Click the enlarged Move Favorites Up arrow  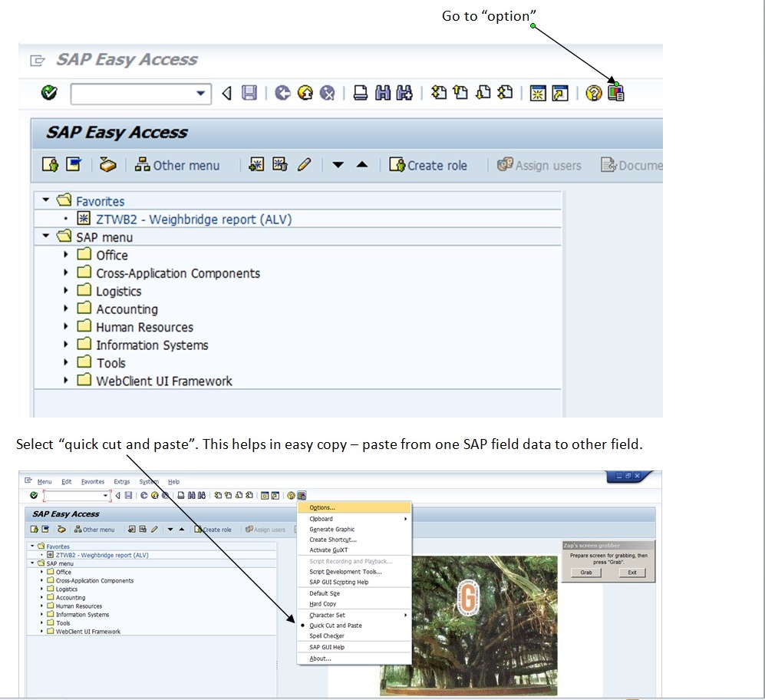click(x=362, y=164)
